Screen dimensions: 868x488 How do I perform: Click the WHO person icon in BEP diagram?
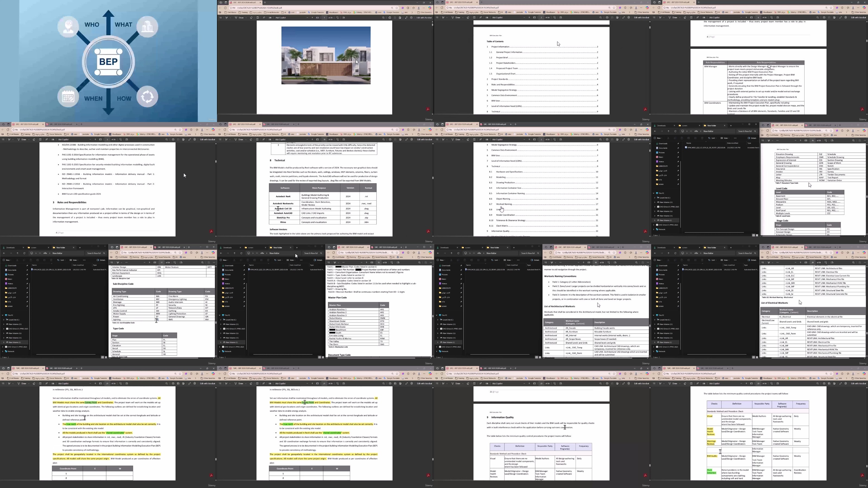(68, 26)
